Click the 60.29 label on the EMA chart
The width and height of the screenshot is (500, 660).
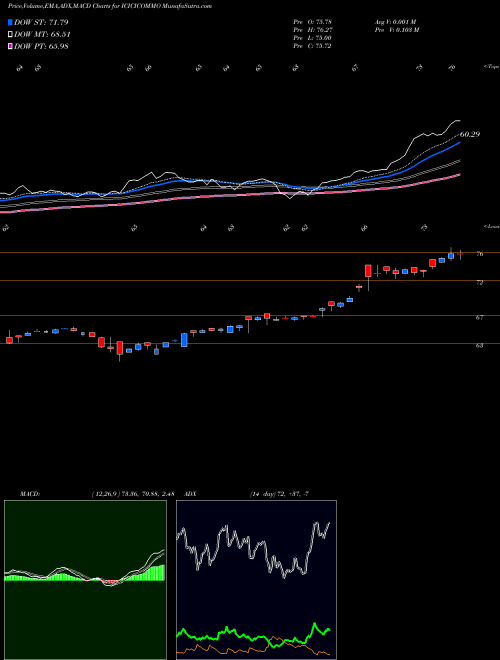470,134
